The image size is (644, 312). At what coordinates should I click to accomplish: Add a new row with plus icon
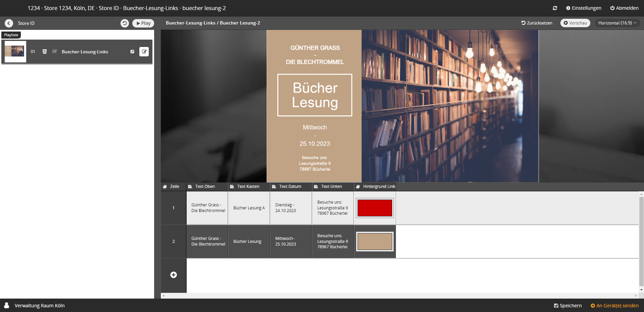[x=174, y=275]
